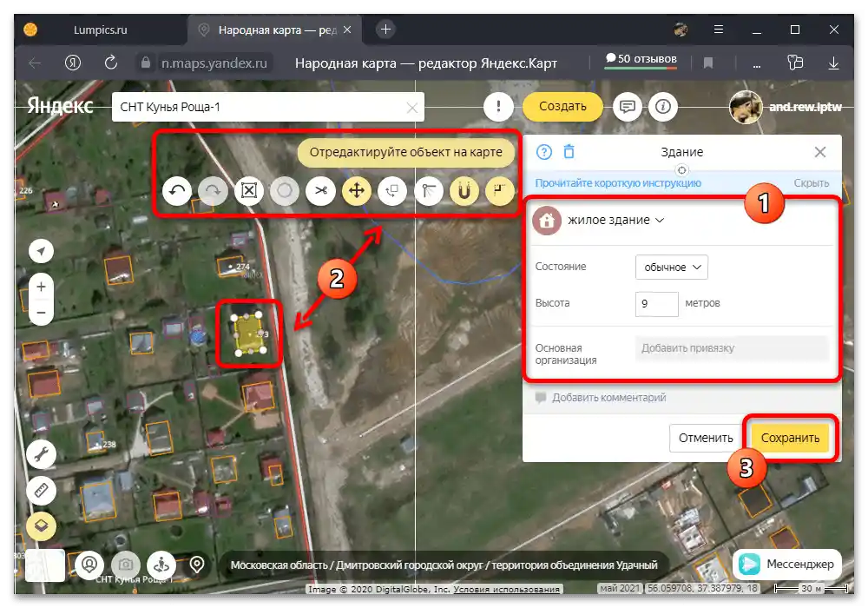Screen dimensions: 868x608
Task: Open the Мессенджер button
Action: tap(787, 564)
